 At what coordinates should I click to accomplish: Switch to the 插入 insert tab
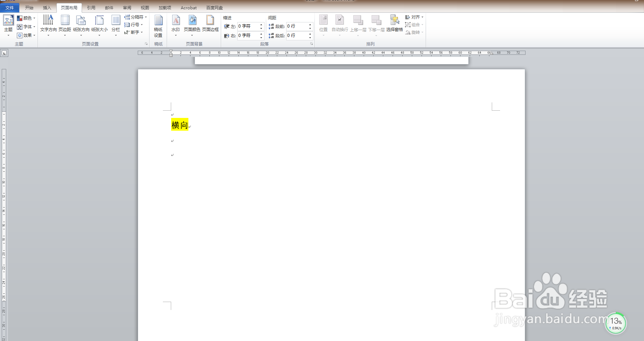[47, 8]
